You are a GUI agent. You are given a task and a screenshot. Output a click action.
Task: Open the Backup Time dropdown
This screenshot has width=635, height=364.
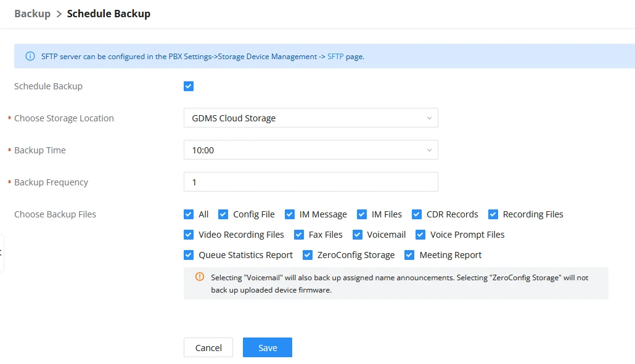(x=311, y=150)
